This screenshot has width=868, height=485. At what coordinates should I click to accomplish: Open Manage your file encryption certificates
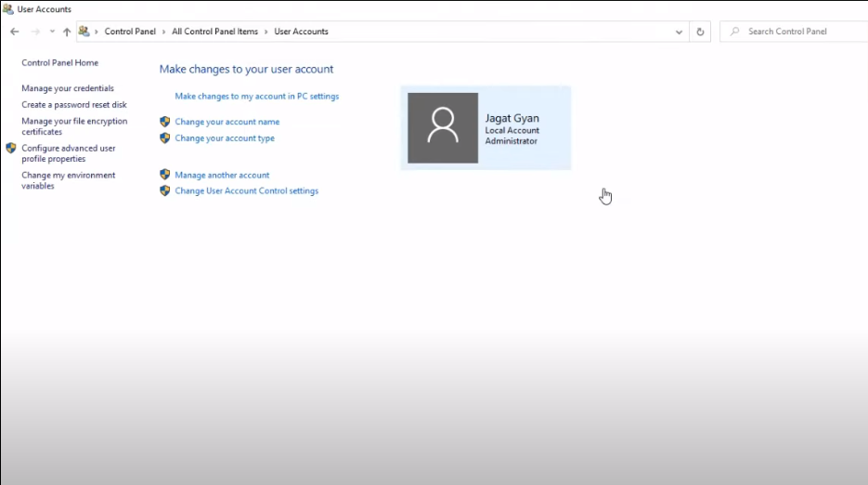pyautogui.click(x=74, y=126)
